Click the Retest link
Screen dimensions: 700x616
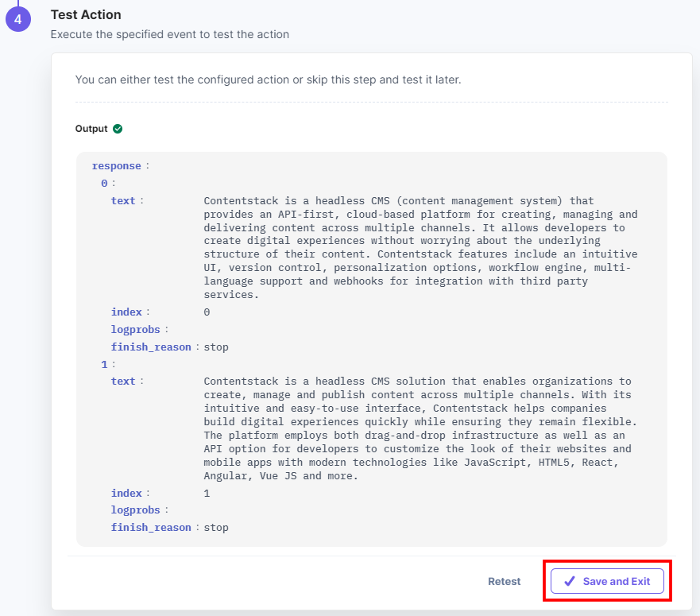(504, 581)
